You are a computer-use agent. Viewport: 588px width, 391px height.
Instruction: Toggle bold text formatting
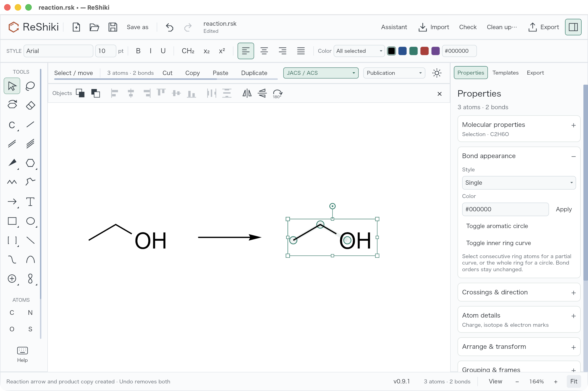tap(138, 51)
